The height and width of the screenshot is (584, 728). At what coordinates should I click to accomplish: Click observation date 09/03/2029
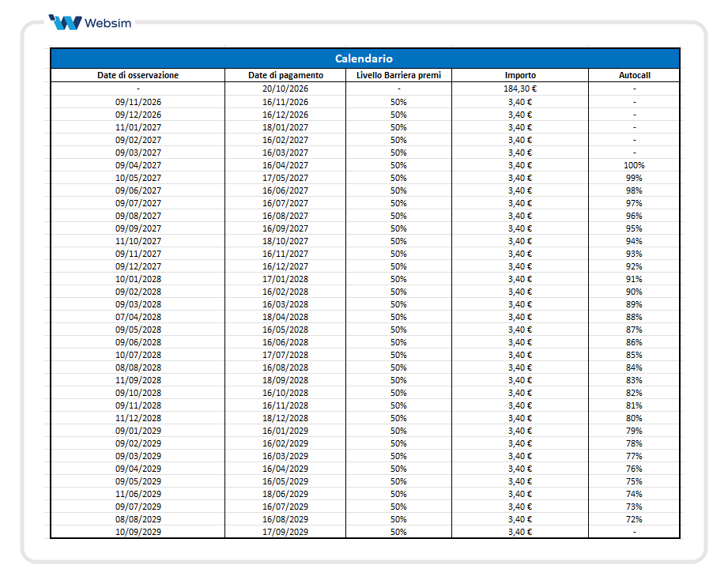coord(138,456)
